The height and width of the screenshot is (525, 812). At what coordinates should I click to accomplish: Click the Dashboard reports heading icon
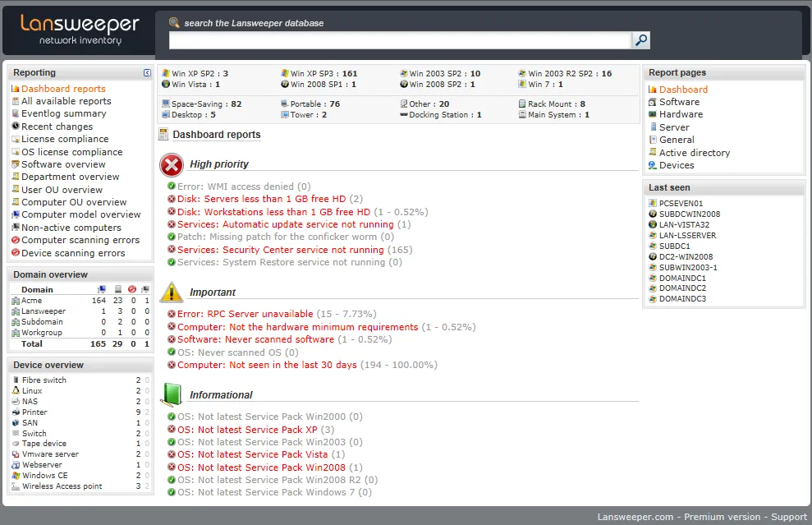(163, 135)
